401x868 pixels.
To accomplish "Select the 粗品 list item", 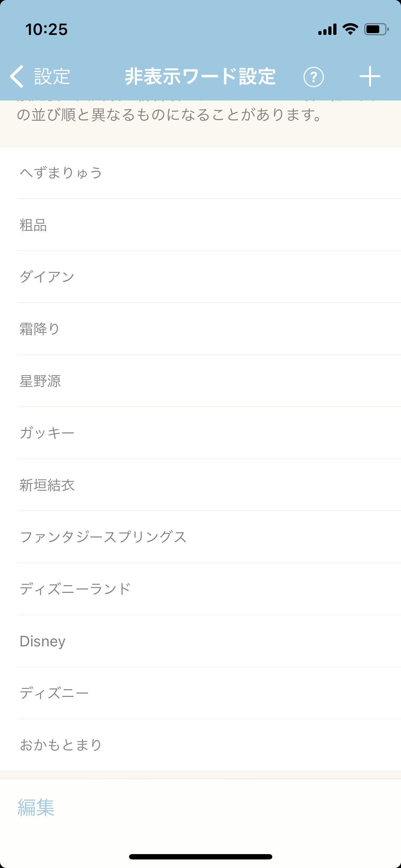I will 200,225.
